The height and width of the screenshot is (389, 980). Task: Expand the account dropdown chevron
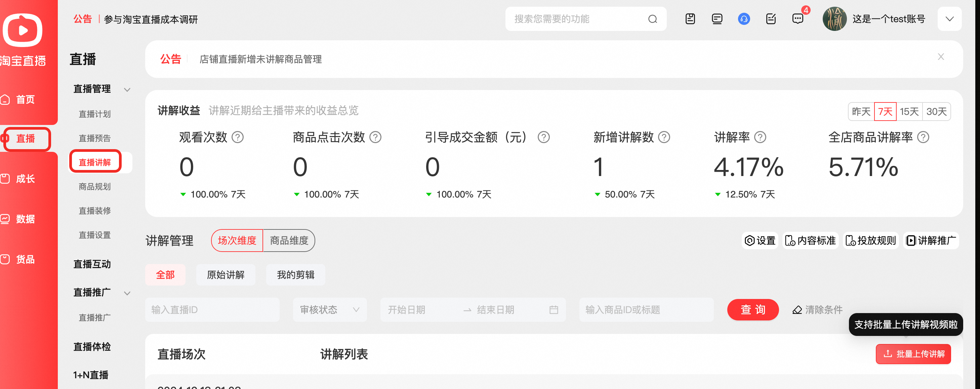949,19
